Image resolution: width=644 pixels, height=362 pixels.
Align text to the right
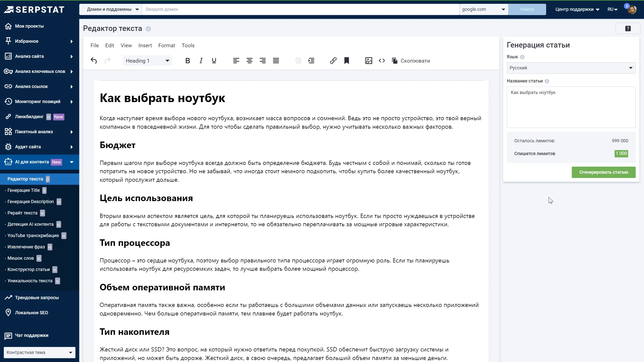(x=263, y=61)
